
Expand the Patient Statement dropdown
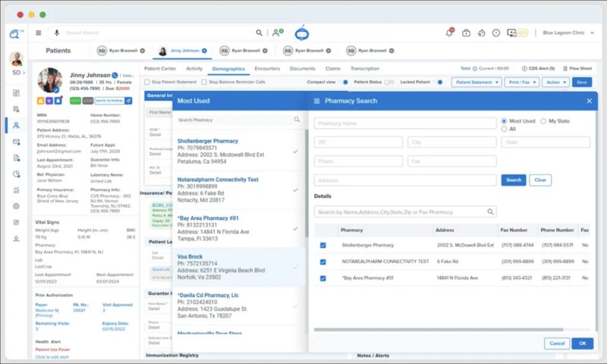coord(476,82)
